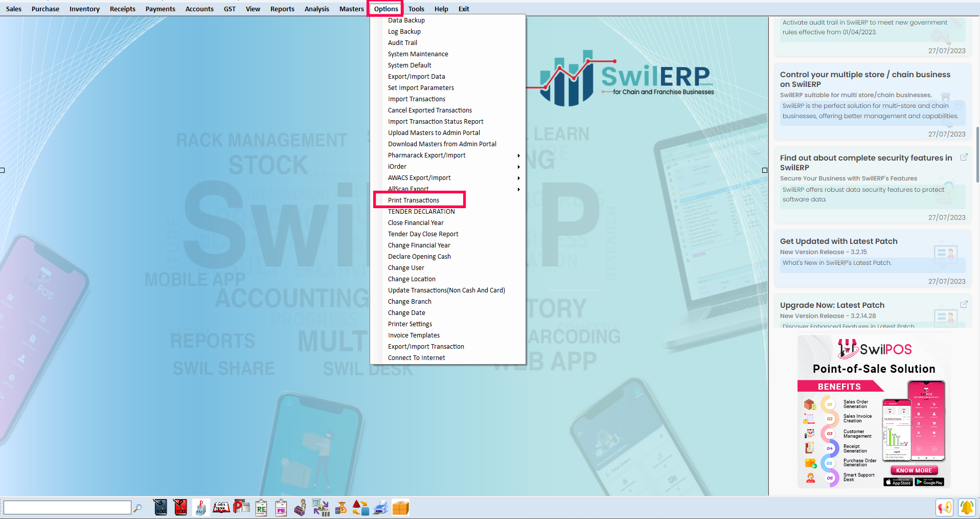Select Audit Trail menu entry

click(x=402, y=43)
